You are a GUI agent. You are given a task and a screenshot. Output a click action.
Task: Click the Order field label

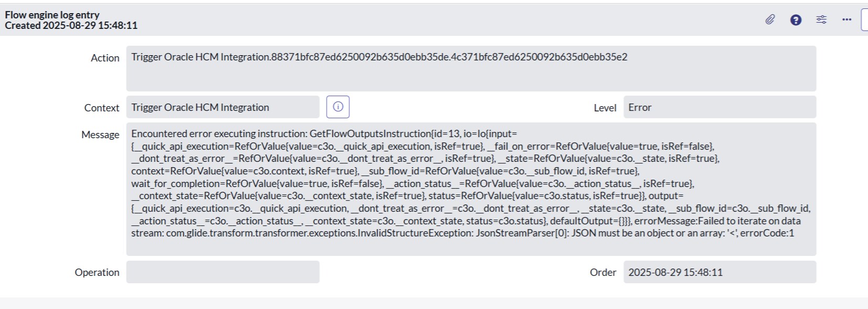click(603, 272)
